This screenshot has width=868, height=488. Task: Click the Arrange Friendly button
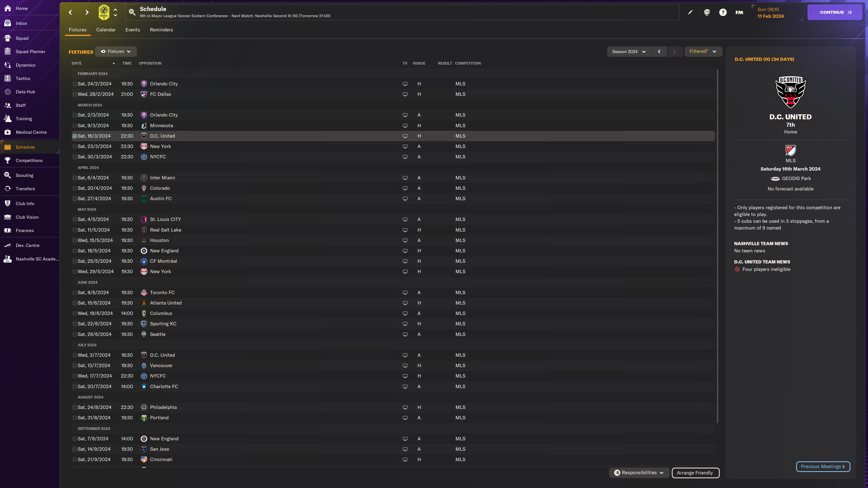point(695,473)
